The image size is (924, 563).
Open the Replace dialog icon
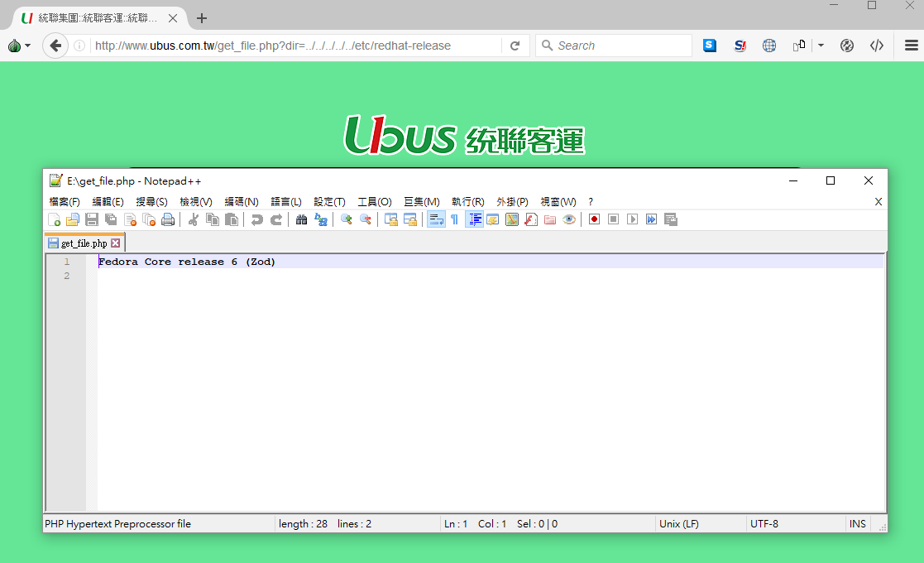point(321,220)
